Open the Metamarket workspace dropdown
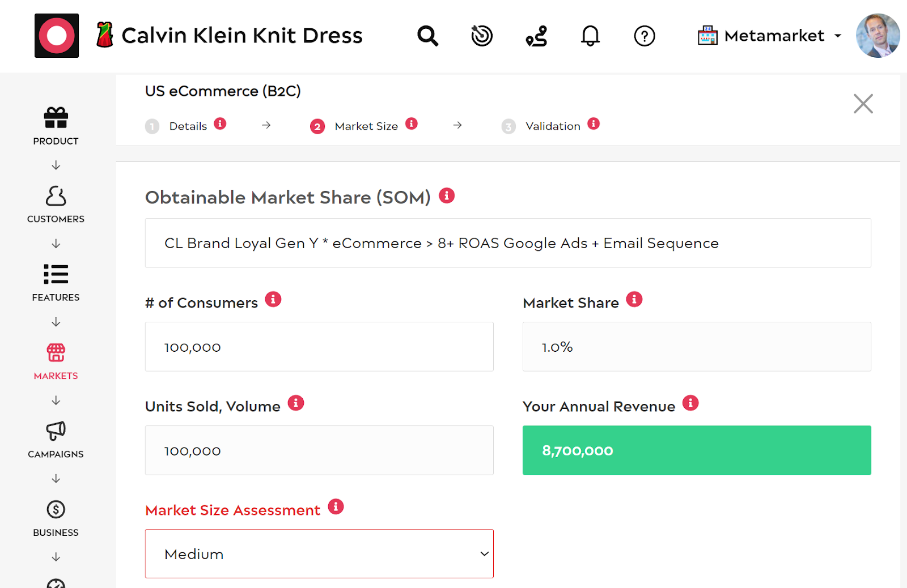This screenshot has height=588, width=907. pos(769,36)
